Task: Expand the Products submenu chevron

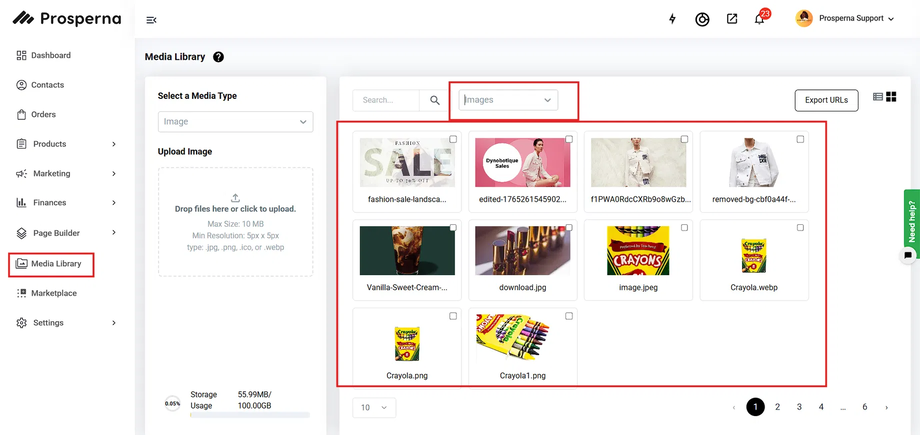Action: point(114,144)
